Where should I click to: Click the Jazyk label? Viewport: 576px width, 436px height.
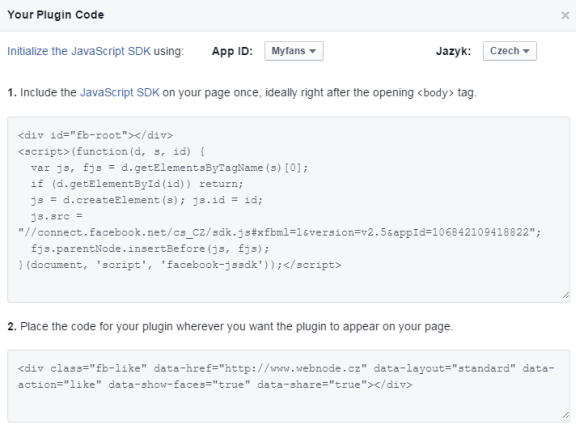[x=453, y=51]
